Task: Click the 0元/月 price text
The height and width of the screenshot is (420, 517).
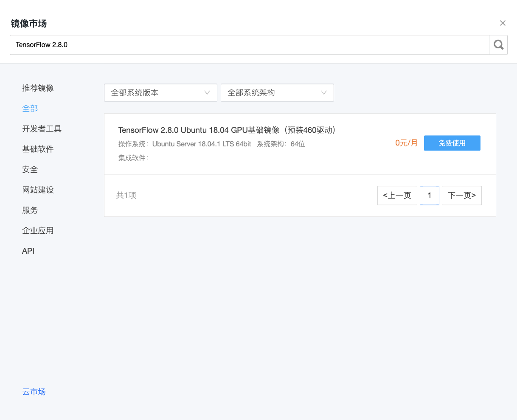Action: tap(406, 143)
